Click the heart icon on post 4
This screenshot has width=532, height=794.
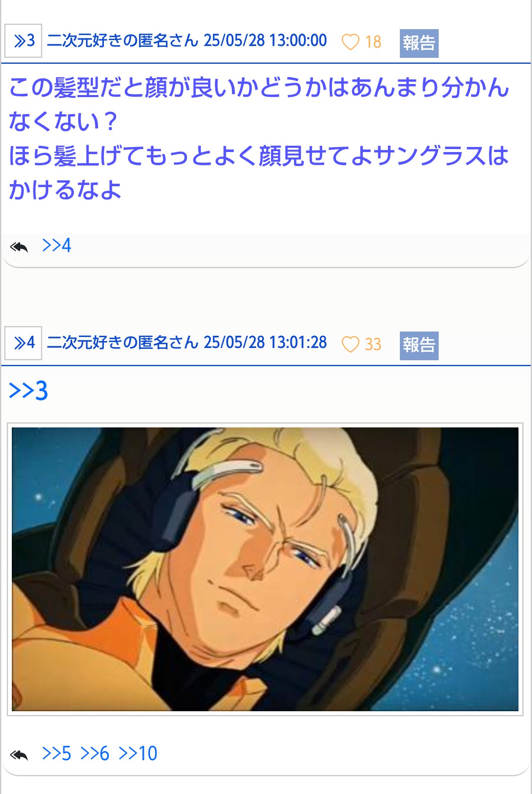coord(350,344)
